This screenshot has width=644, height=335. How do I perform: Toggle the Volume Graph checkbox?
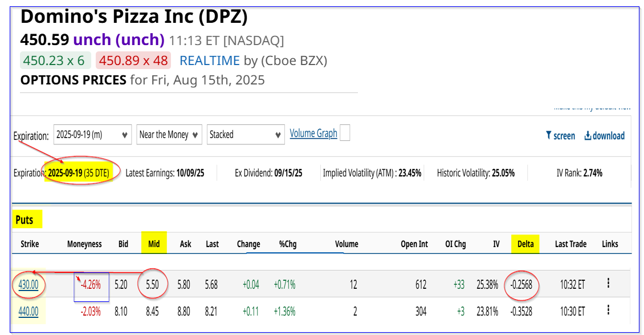tap(345, 133)
